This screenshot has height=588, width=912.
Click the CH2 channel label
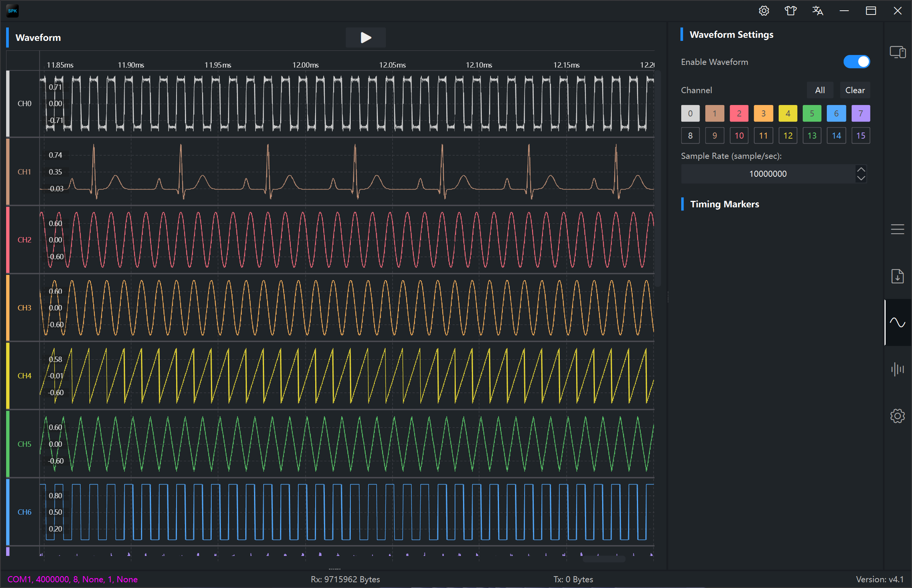point(24,240)
